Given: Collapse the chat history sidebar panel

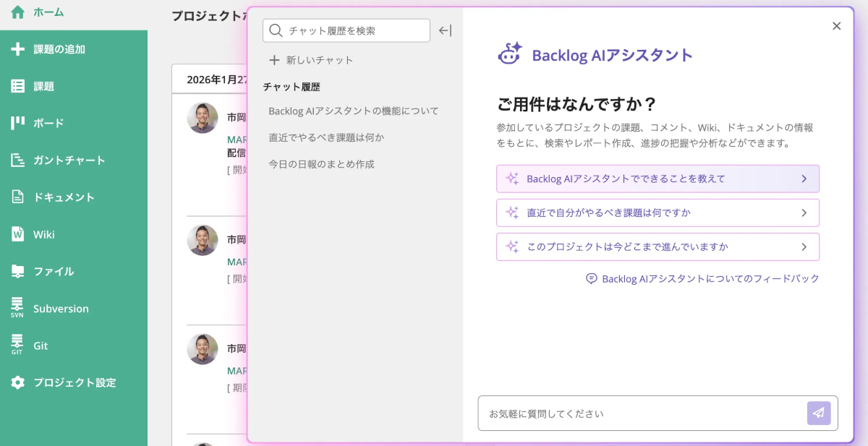Looking at the screenshot, I should point(445,30).
